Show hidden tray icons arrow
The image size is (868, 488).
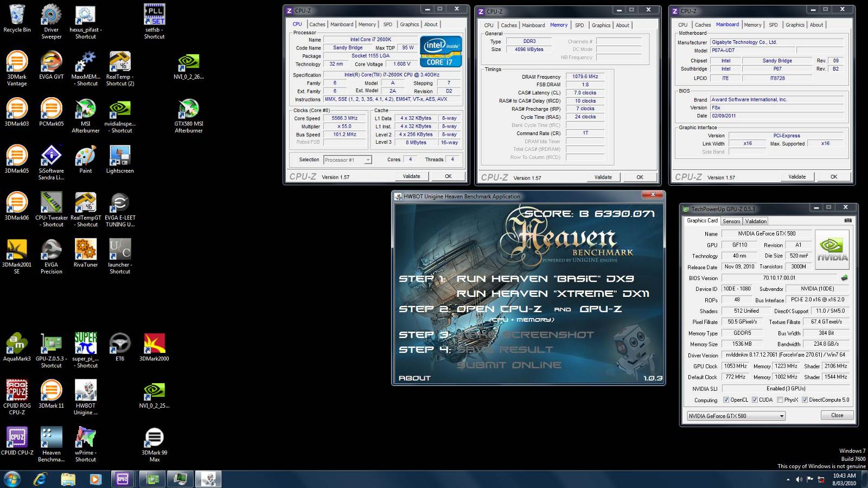pos(788,479)
